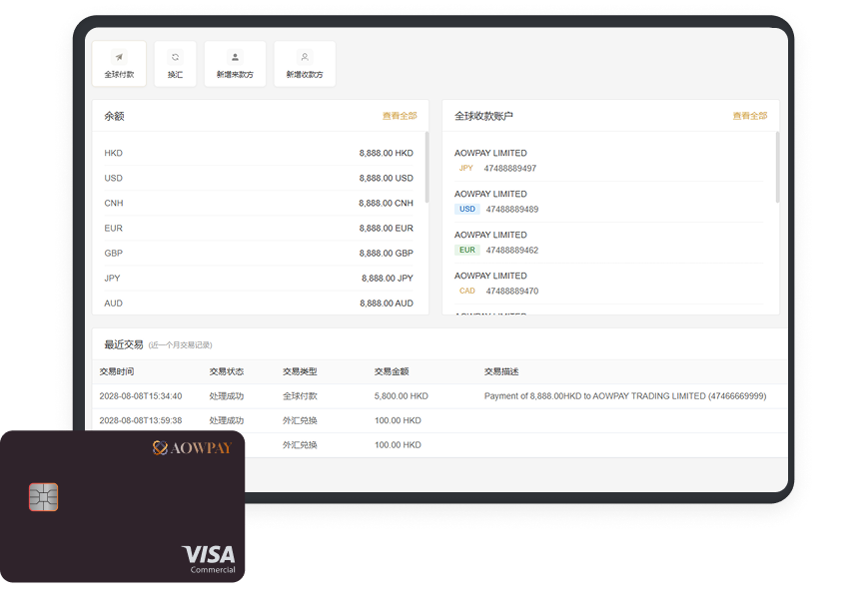Viewport: 857px width, 616px height.
Task: Click the 全球收款账户 panel heading
Action: [x=483, y=116]
